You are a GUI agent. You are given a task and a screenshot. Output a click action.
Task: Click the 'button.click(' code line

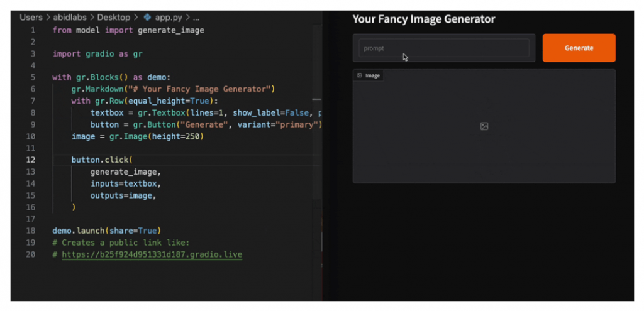pyautogui.click(x=102, y=160)
